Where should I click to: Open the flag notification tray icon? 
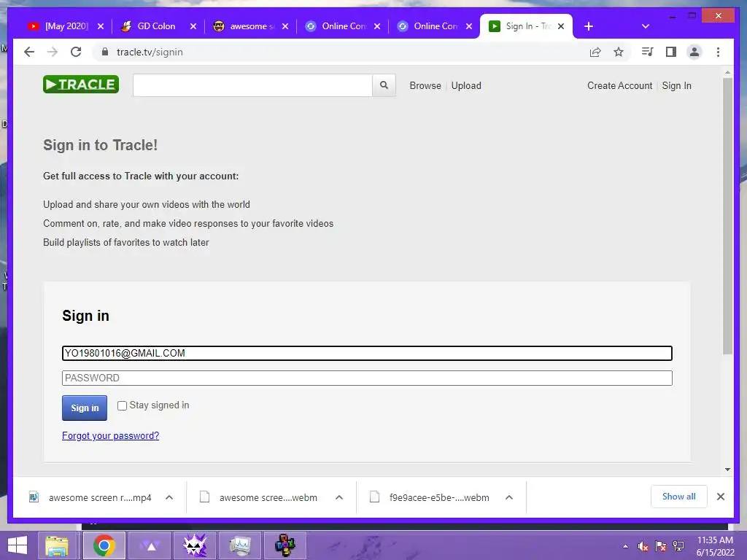661,546
